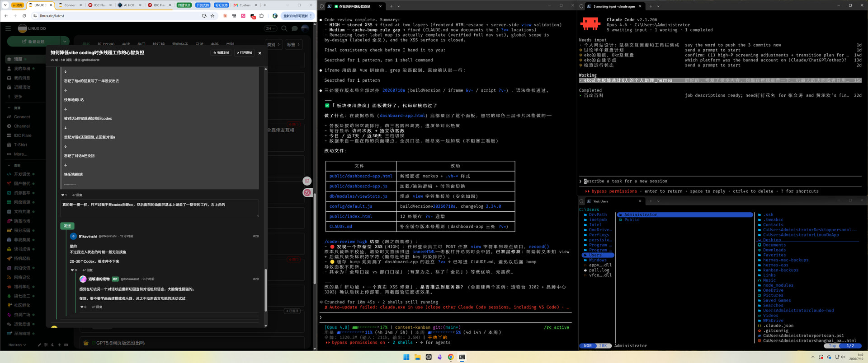Open IDC Flare link in forum sidebar
Viewport: 868px width, 363px height.
tap(23, 135)
